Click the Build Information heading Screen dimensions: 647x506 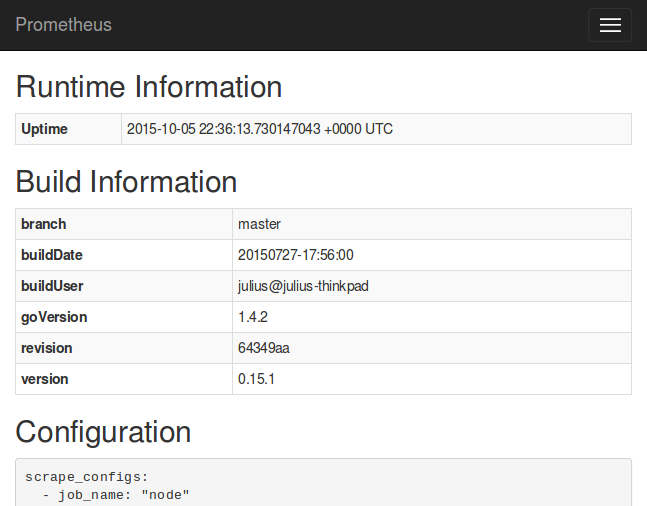(126, 182)
